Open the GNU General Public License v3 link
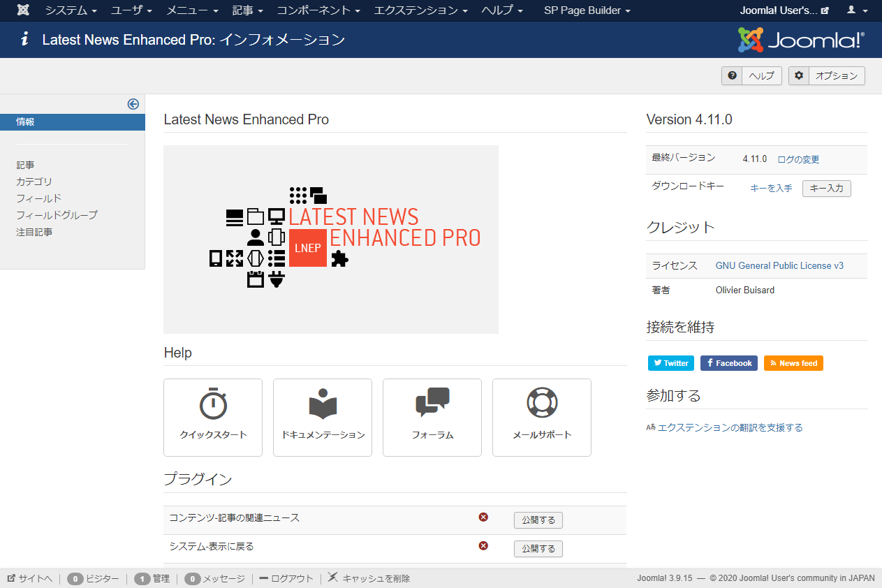882x588 pixels. 779,265
